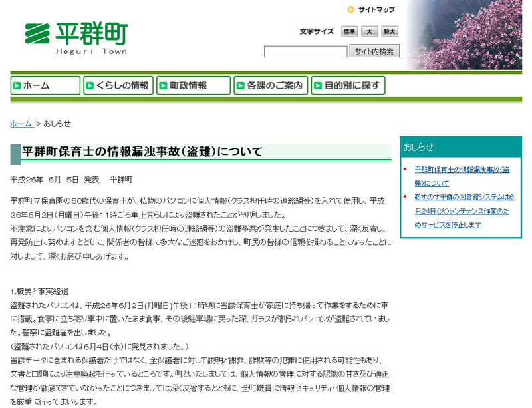Click the green arrow icon on ホーム

click(x=17, y=85)
